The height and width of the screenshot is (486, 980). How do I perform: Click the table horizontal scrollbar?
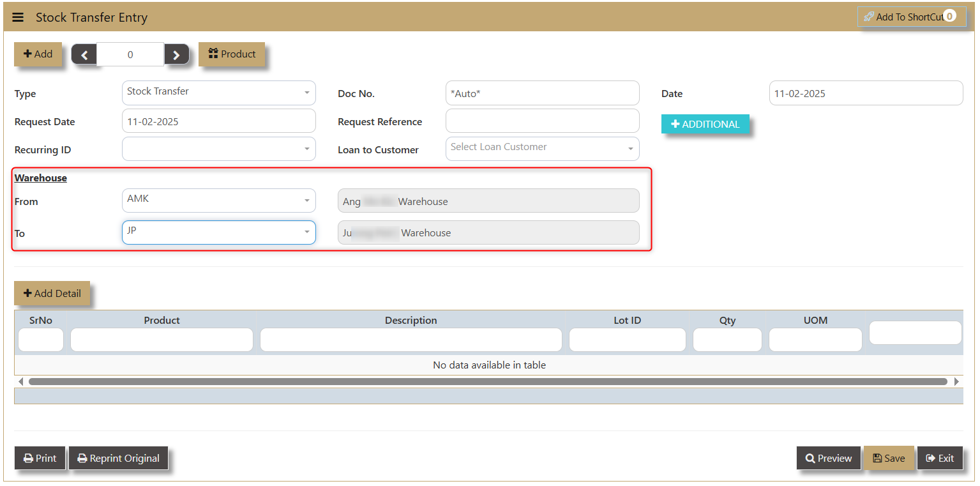coord(488,381)
